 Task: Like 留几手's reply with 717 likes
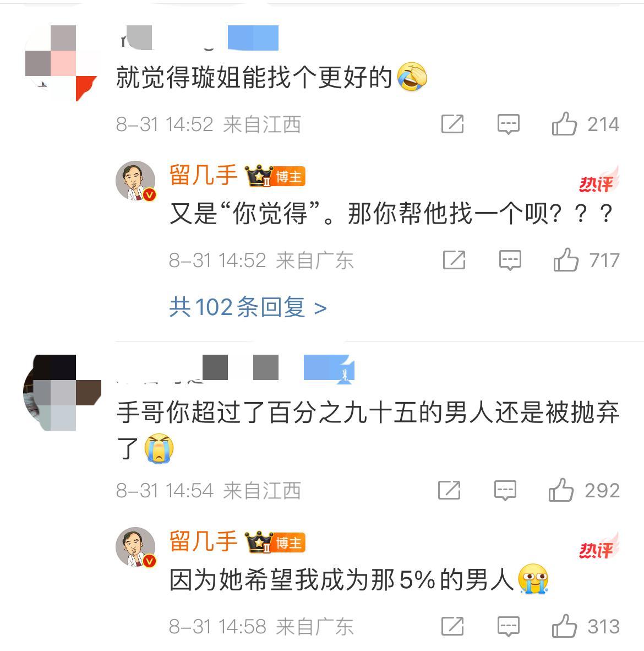coord(566,260)
